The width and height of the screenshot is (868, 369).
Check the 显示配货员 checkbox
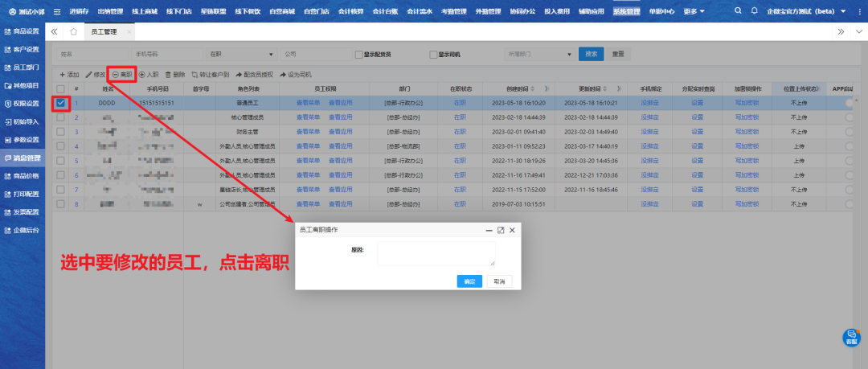[359, 54]
